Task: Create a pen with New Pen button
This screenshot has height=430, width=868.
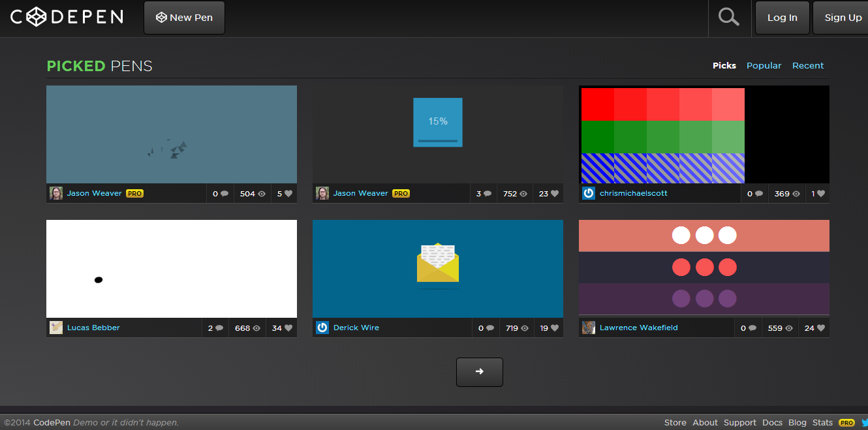Action: [185, 18]
